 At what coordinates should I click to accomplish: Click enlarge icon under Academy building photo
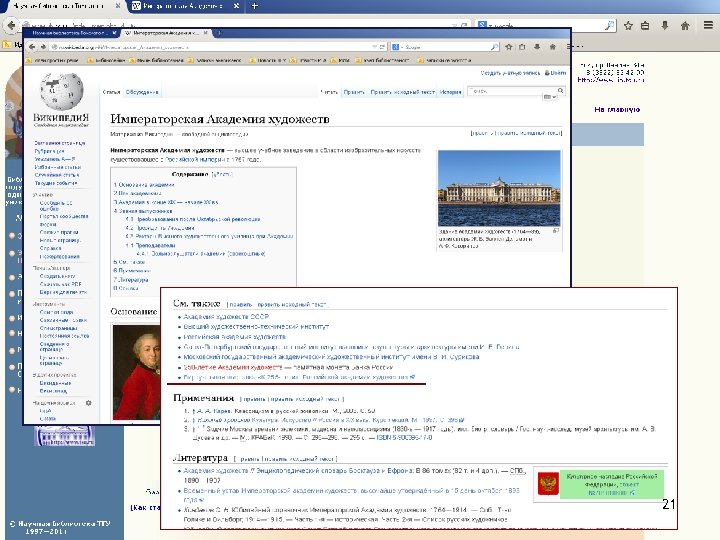556,231
